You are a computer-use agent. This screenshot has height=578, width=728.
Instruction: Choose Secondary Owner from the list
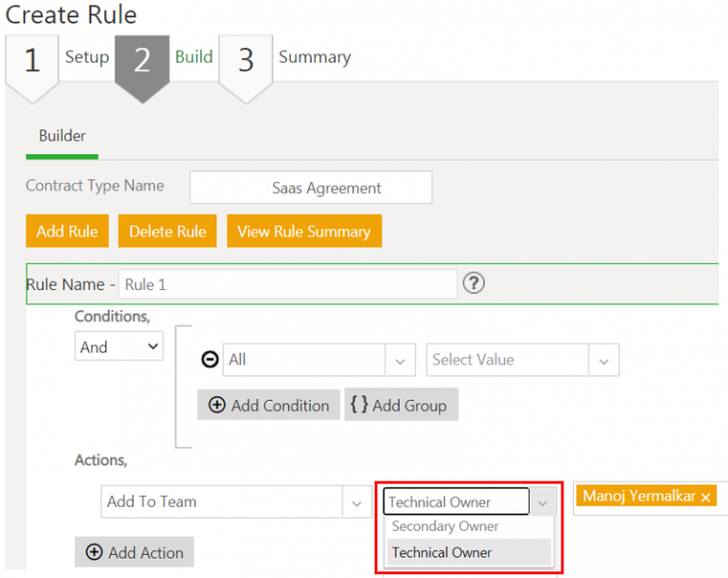tap(445, 527)
